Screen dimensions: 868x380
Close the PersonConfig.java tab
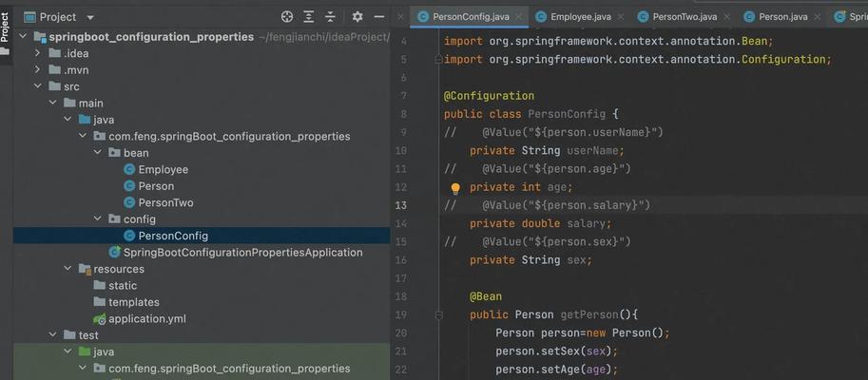pyautogui.click(x=519, y=17)
